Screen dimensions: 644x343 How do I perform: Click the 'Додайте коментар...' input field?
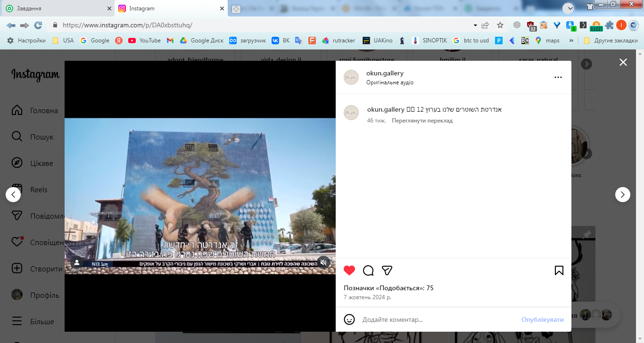tap(438, 319)
